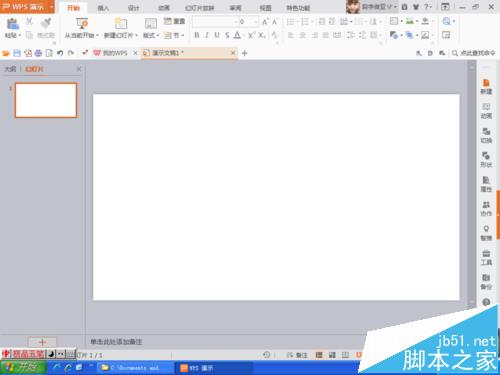Viewport: 500px width, 375px height.
Task: Open the font name combo box
Action: [215, 22]
